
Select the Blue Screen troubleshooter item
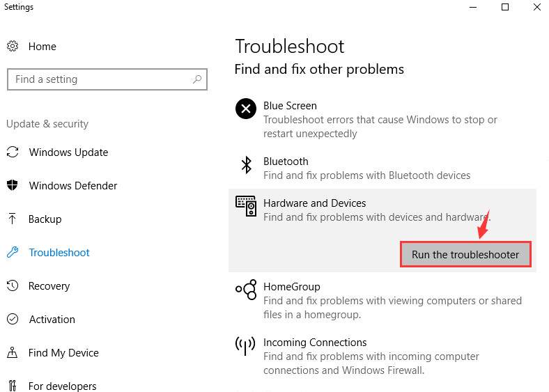pos(382,119)
